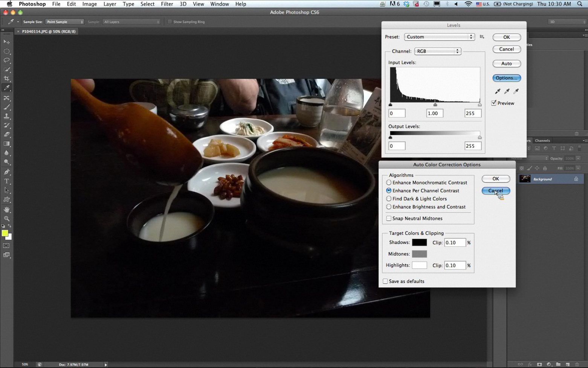
Task: Open the Levels preset options icon
Action: (482, 37)
